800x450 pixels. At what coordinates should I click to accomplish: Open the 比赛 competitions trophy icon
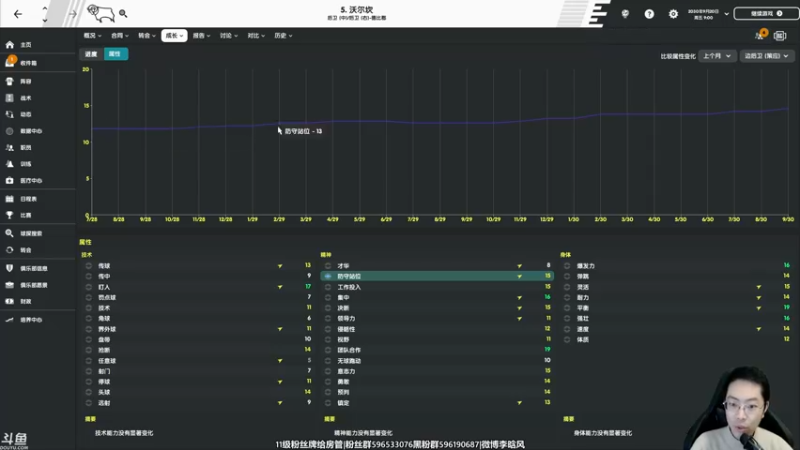[10, 215]
